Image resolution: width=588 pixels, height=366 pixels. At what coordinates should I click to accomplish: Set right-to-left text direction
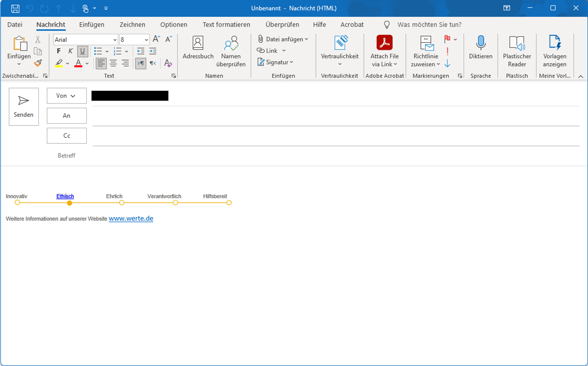[x=153, y=63]
